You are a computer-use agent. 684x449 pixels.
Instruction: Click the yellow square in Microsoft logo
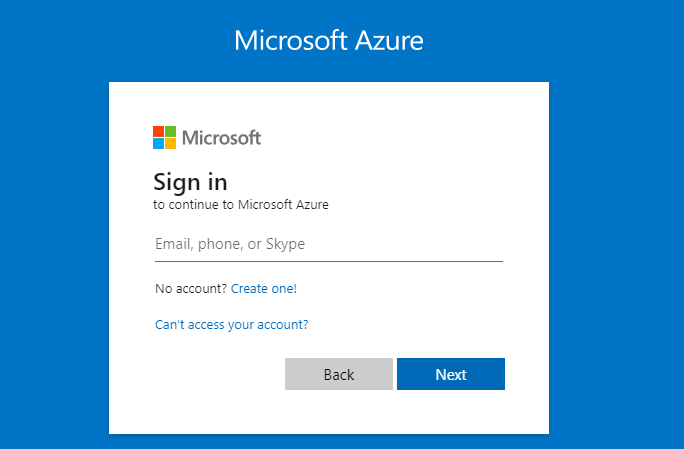coord(170,143)
